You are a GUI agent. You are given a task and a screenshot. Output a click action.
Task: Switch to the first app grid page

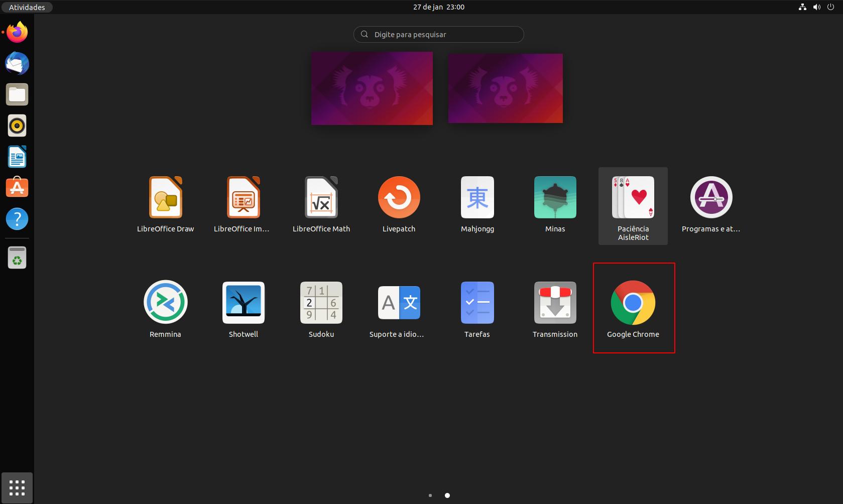coord(430,495)
